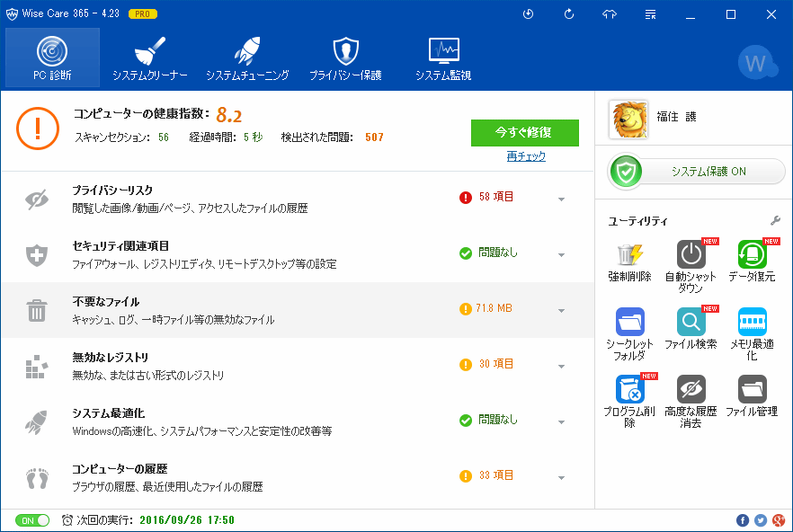Click 問題なし in システム最適化 row
The height and width of the screenshot is (532, 793).
[498, 420]
